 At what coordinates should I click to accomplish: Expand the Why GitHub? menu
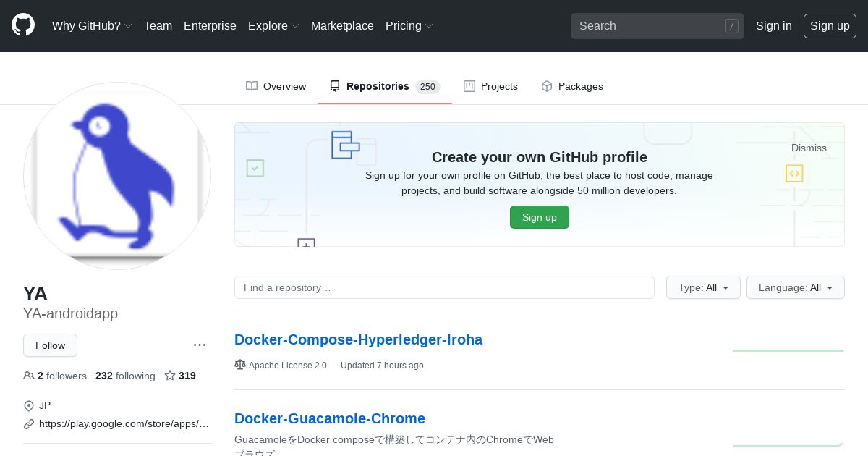[x=92, y=25]
